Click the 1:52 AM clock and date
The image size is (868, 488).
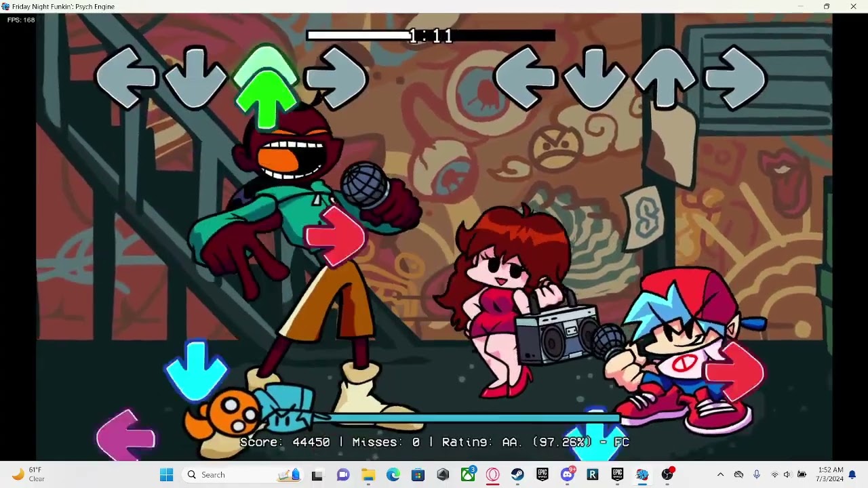(830, 474)
